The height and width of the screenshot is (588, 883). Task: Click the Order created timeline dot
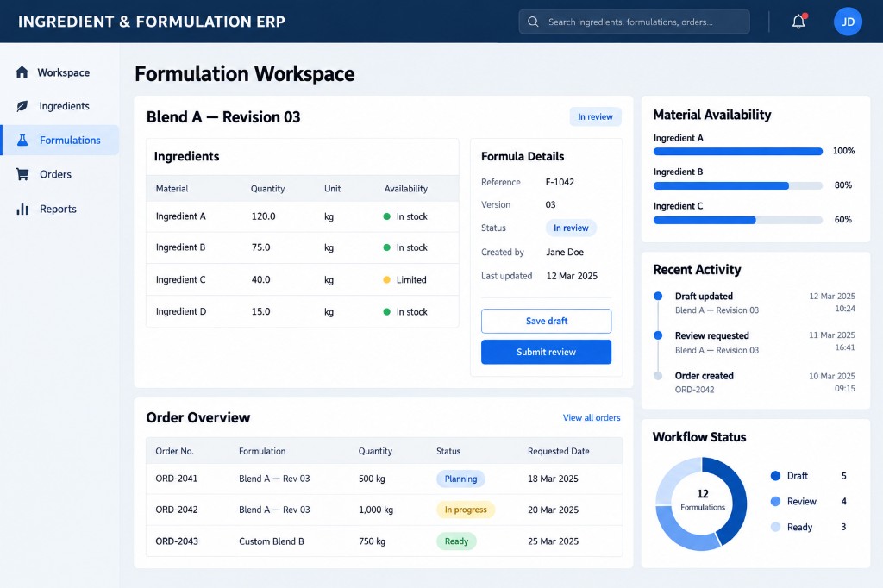click(x=658, y=376)
